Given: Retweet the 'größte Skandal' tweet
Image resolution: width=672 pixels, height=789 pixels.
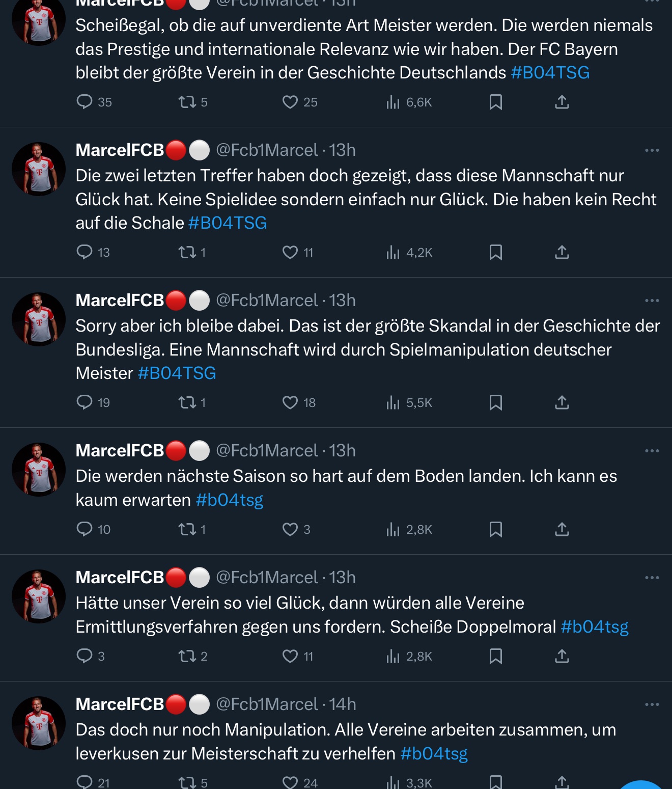Looking at the screenshot, I should pos(187,403).
